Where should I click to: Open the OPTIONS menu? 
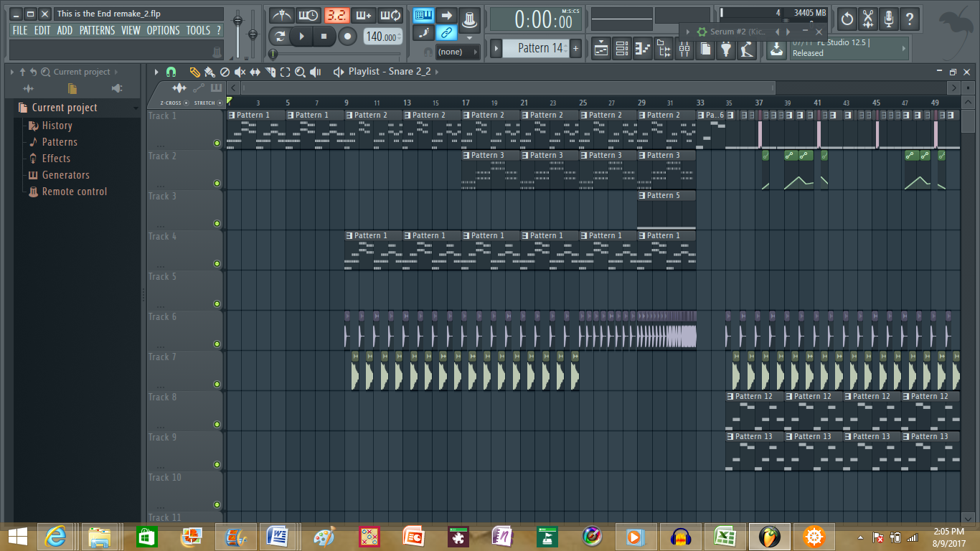coord(164,30)
